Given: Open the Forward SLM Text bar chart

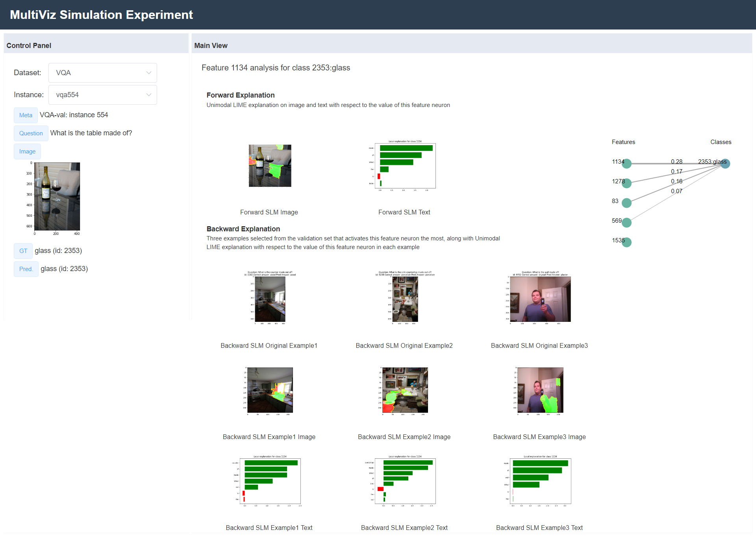Looking at the screenshot, I should 404,166.
